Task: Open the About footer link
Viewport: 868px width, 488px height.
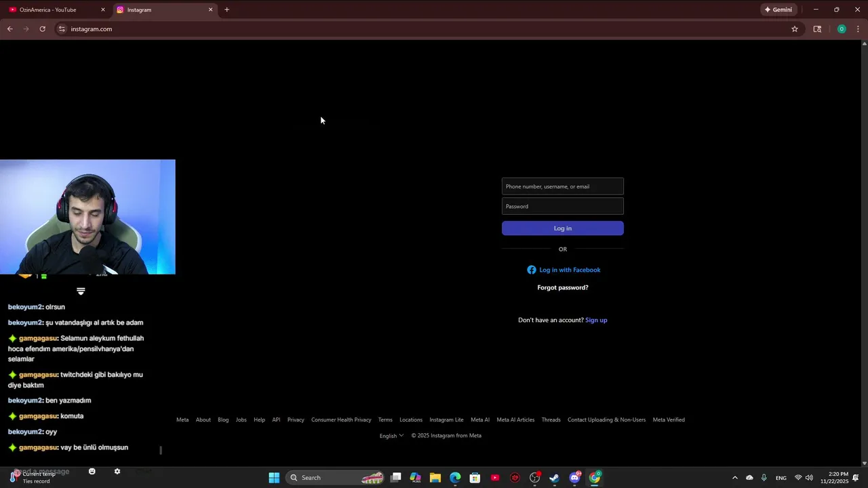Action: point(203,420)
